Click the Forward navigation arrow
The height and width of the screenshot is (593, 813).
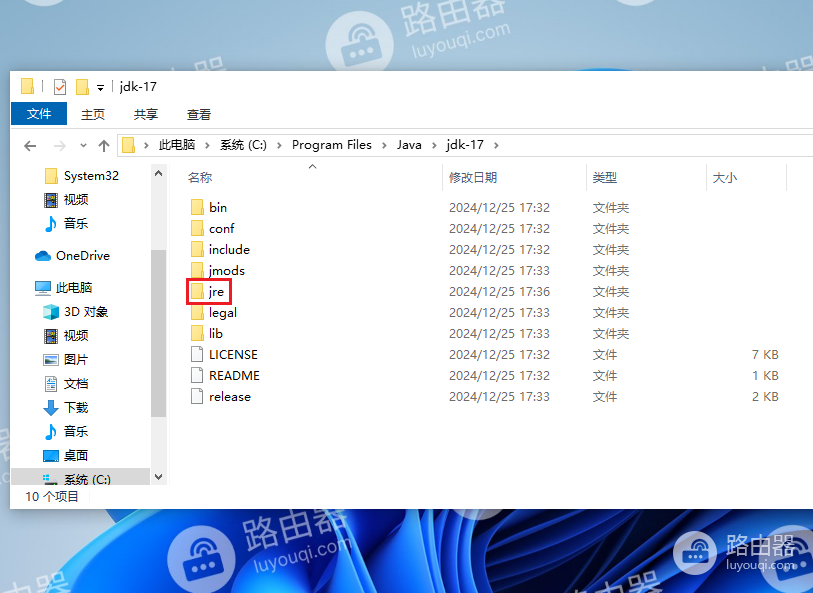[60, 146]
